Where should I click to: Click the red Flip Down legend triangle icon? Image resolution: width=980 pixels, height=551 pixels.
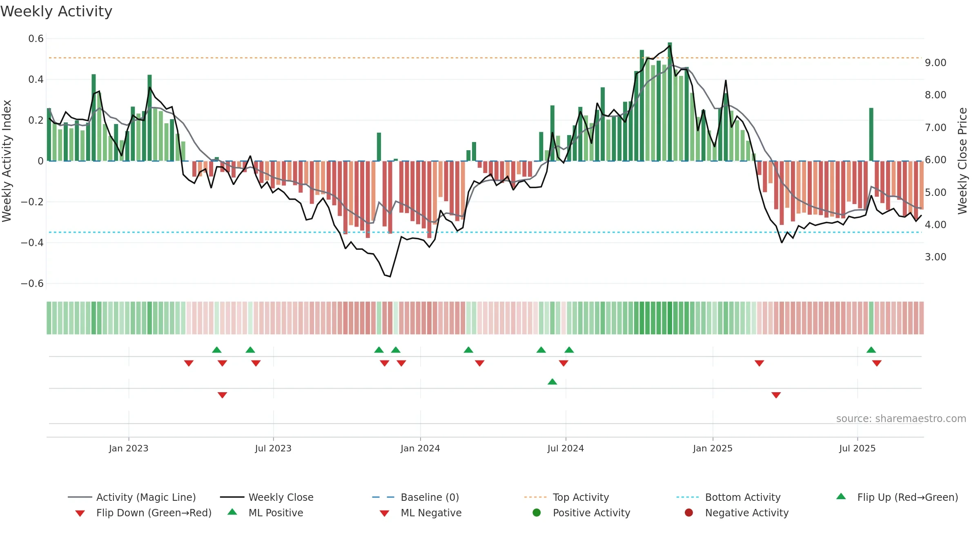point(80,513)
